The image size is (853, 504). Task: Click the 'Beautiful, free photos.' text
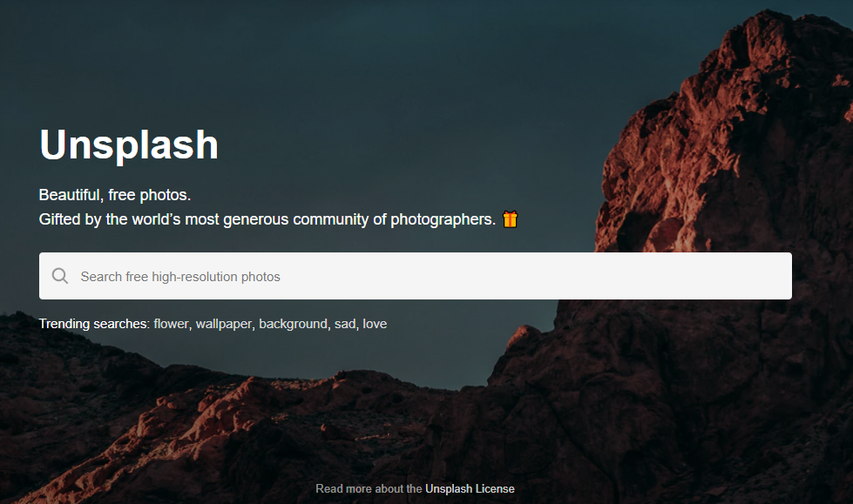115,195
